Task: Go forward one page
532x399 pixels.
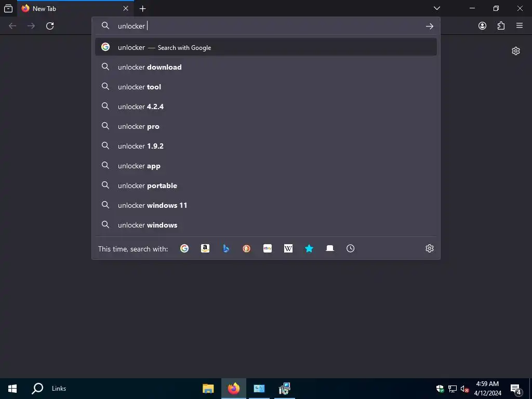Action: point(31,26)
